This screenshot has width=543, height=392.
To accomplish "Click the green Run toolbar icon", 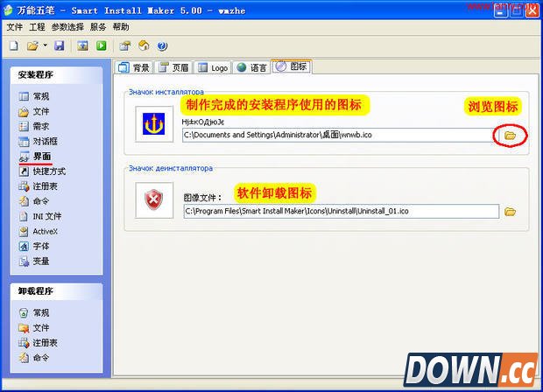I will [x=102, y=45].
